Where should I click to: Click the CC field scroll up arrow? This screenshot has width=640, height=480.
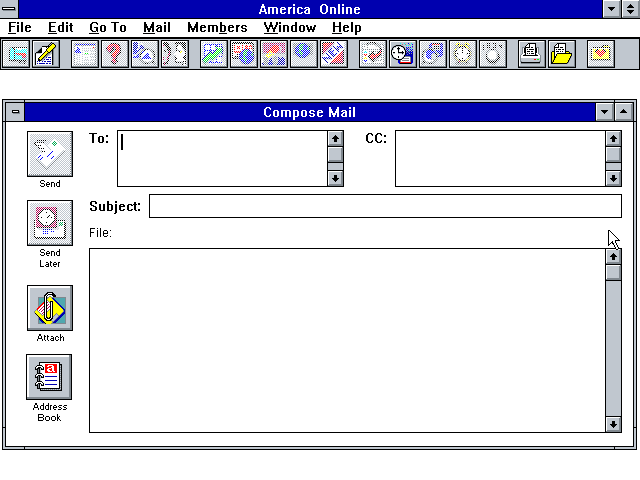pos(613,139)
